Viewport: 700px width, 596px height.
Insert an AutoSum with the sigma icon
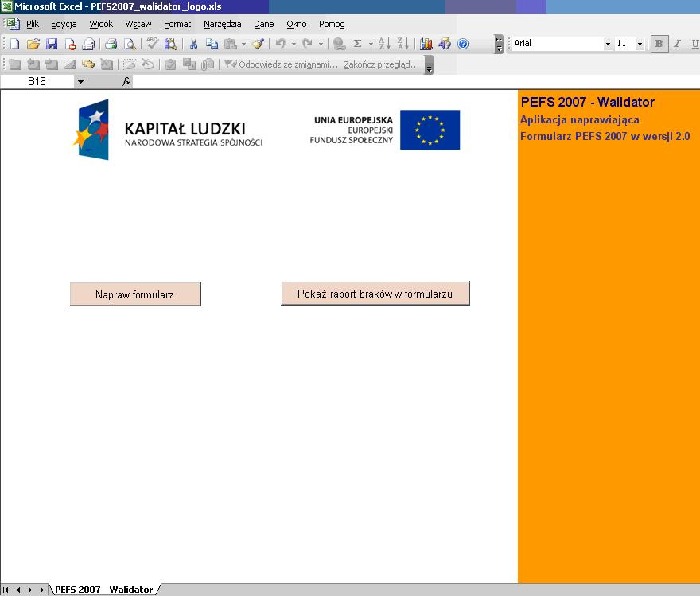[x=358, y=44]
